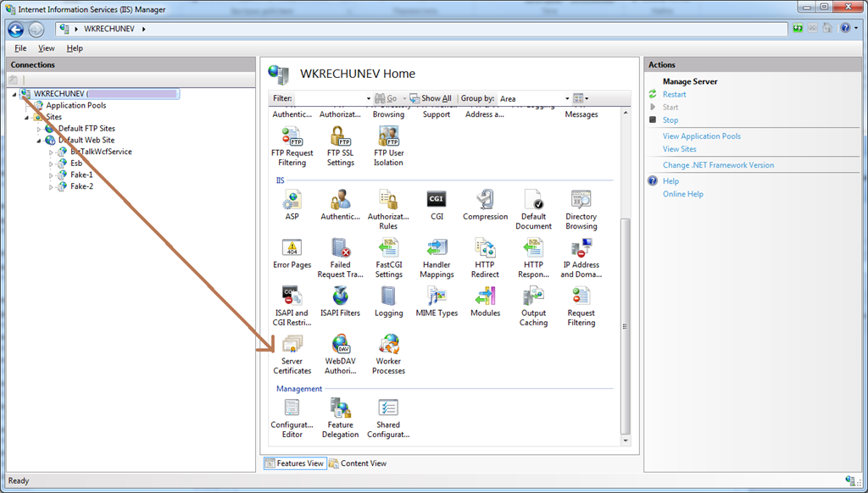Click View Application Pools link
Viewport: 868px width, 493px height.
tap(701, 136)
